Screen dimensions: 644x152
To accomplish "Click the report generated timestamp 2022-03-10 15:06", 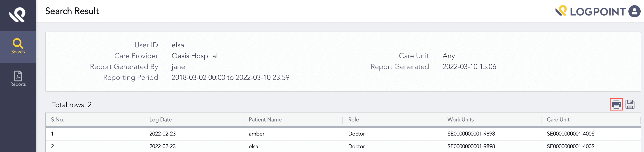I will pyautogui.click(x=469, y=67).
